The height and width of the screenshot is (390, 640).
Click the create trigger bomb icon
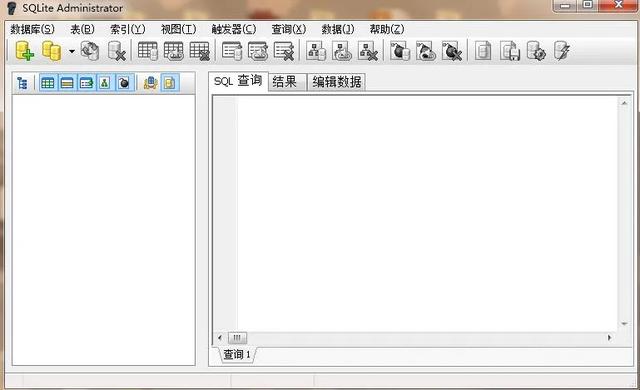click(x=400, y=51)
